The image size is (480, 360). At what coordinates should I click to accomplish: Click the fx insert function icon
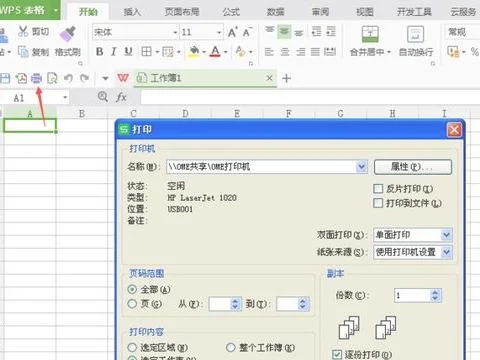(121, 97)
